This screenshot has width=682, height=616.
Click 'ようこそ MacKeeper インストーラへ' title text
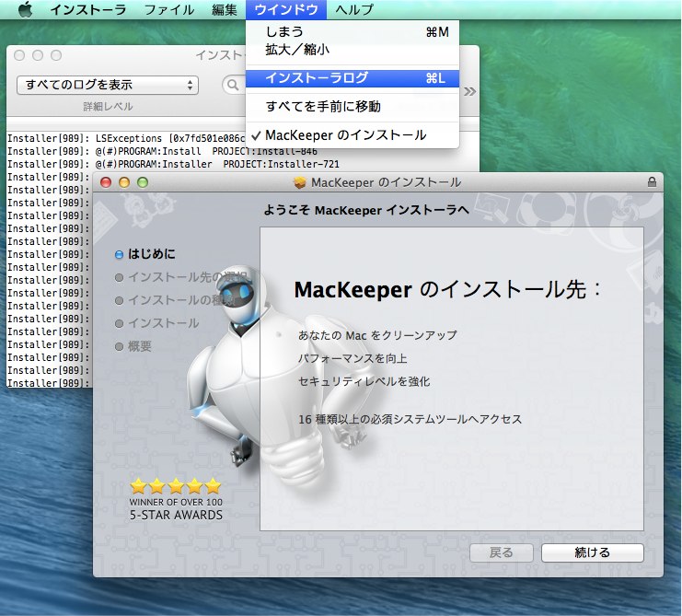[366, 210]
